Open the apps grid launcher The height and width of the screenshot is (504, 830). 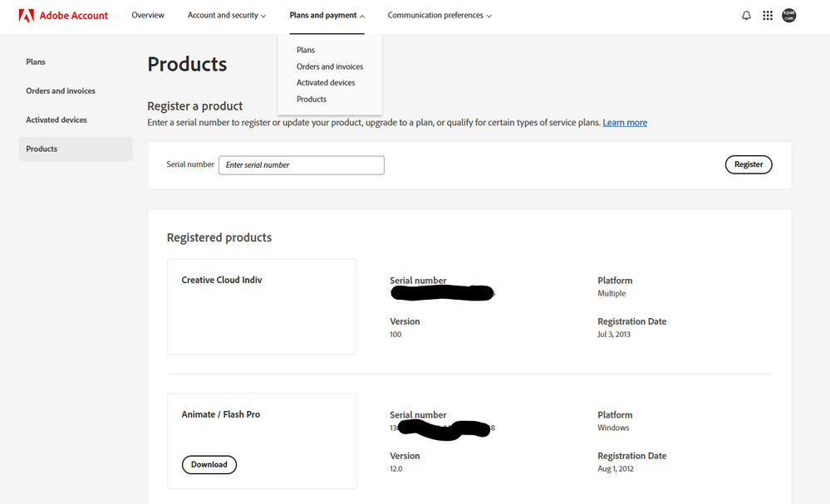click(x=768, y=16)
